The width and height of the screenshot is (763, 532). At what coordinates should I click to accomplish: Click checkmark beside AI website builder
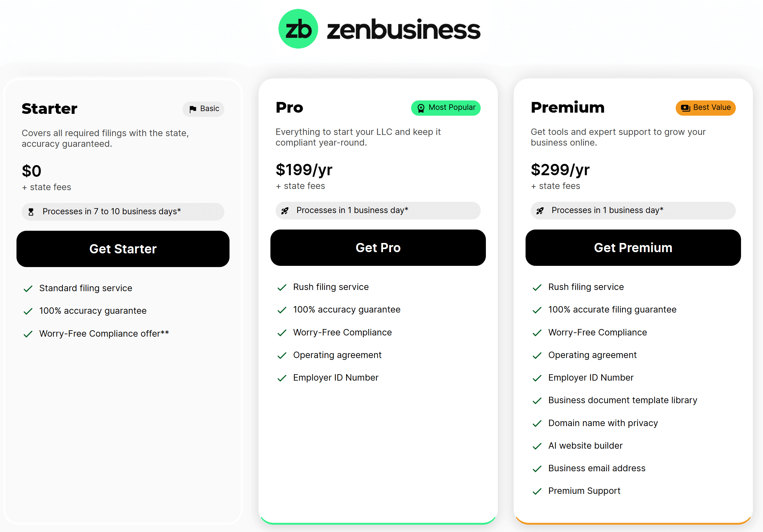[x=537, y=446]
